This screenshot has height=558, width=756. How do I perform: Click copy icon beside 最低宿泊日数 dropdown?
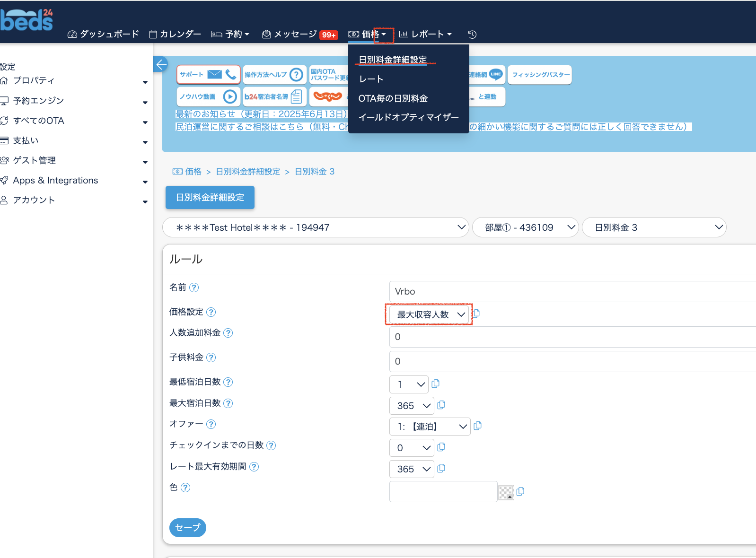(x=436, y=384)
